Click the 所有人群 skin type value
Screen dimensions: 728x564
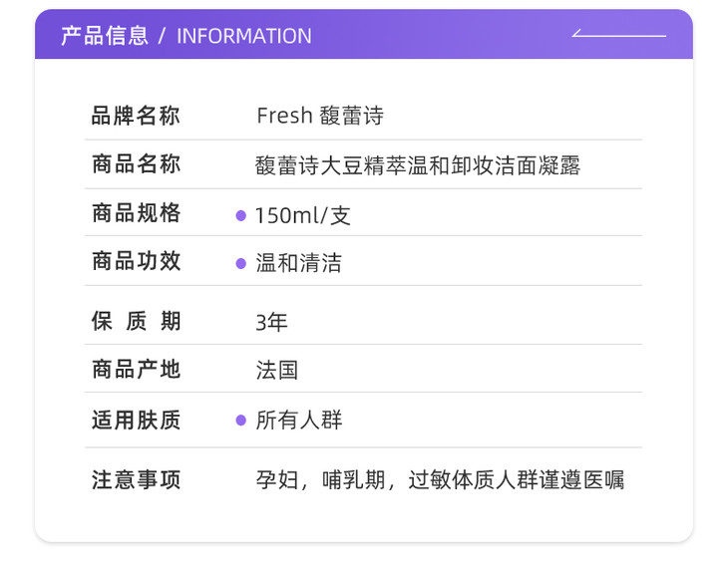click(298, 421)
